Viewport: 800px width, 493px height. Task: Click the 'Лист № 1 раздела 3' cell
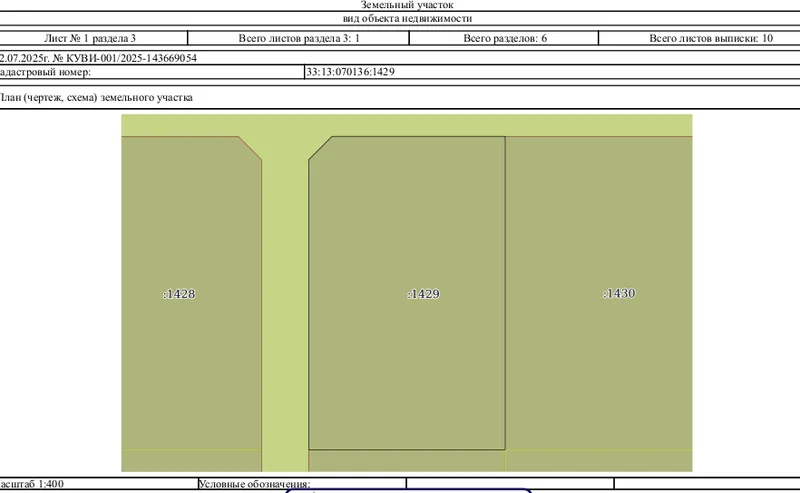(90, 38)
